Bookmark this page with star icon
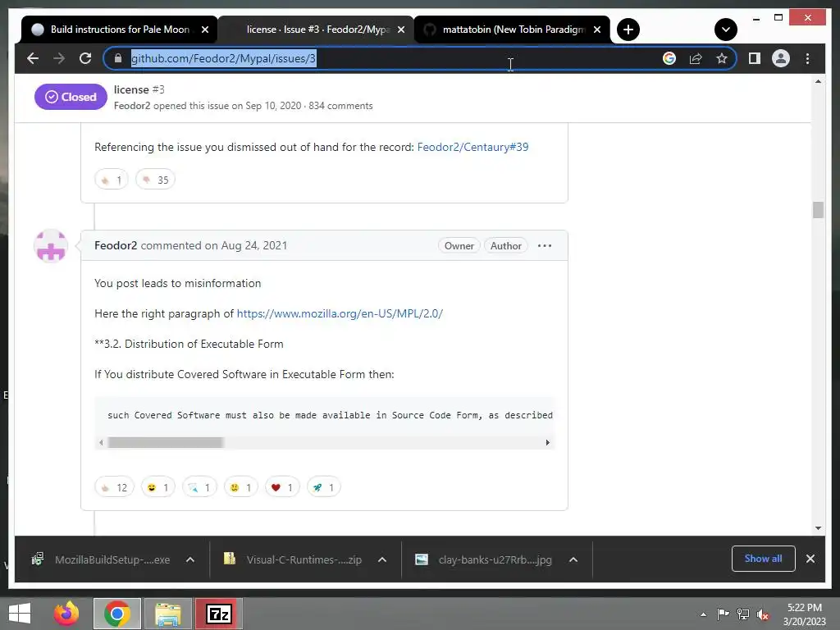This screenshot has height=630, width=840. (722, 58)
